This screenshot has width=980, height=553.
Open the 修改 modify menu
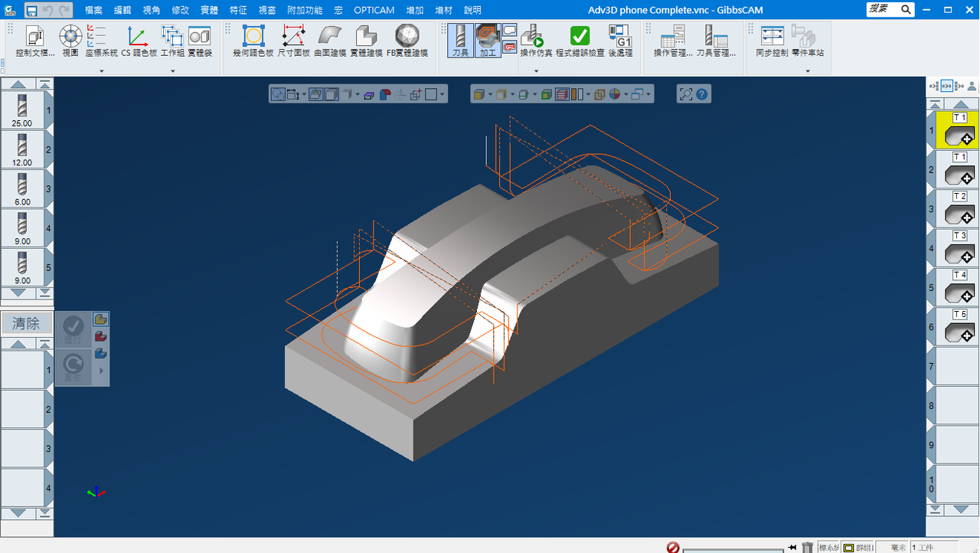coord(181,10)
